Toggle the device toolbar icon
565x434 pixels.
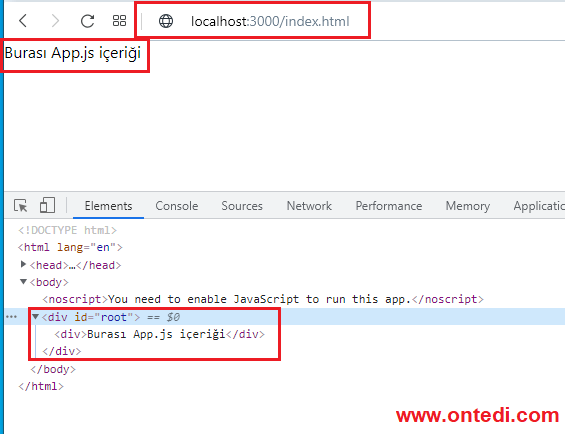click(47, 205)
